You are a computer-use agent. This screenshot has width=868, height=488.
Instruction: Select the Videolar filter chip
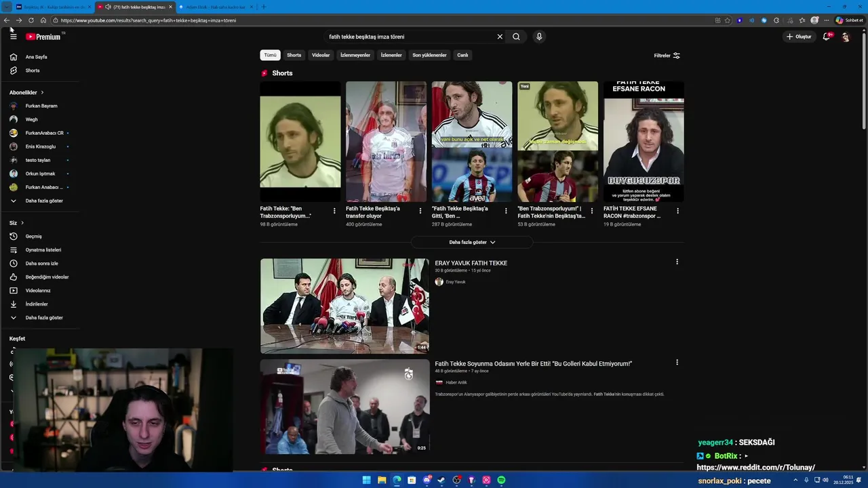[x=321, y=55]
